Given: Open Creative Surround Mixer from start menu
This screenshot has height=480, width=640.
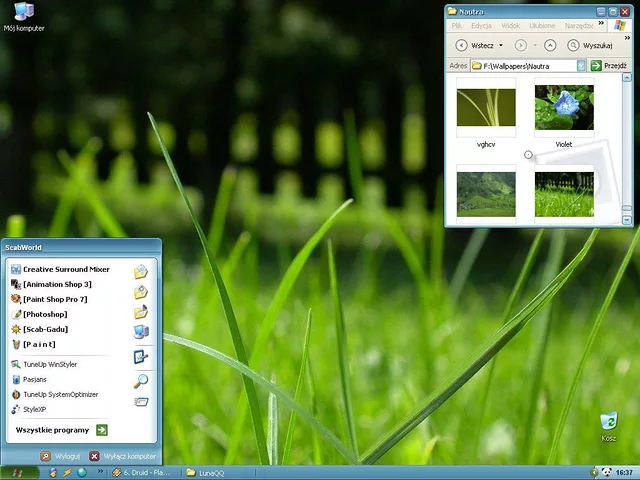Looking at the screenshot, I should (66, 270).
